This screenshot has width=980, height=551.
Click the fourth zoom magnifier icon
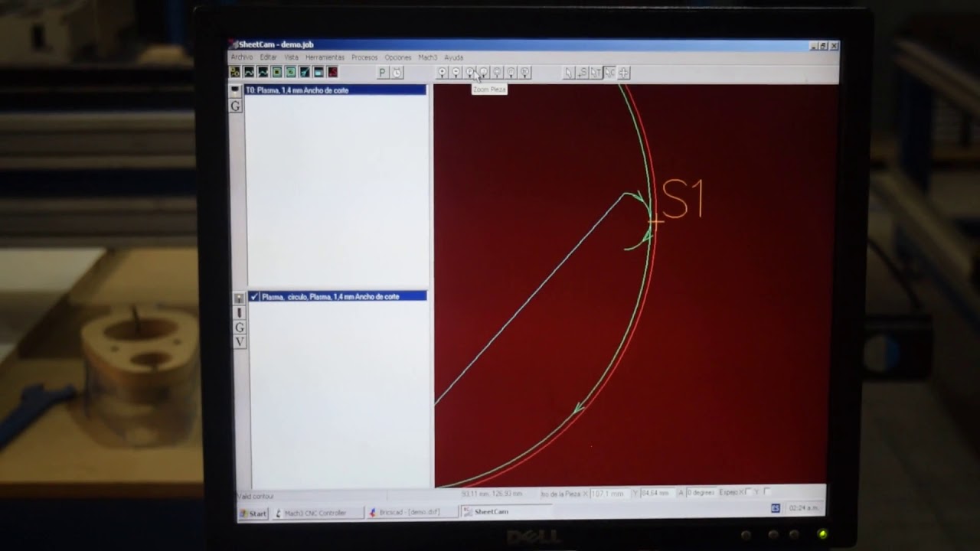pyautogui.click(x=484, y=73)
